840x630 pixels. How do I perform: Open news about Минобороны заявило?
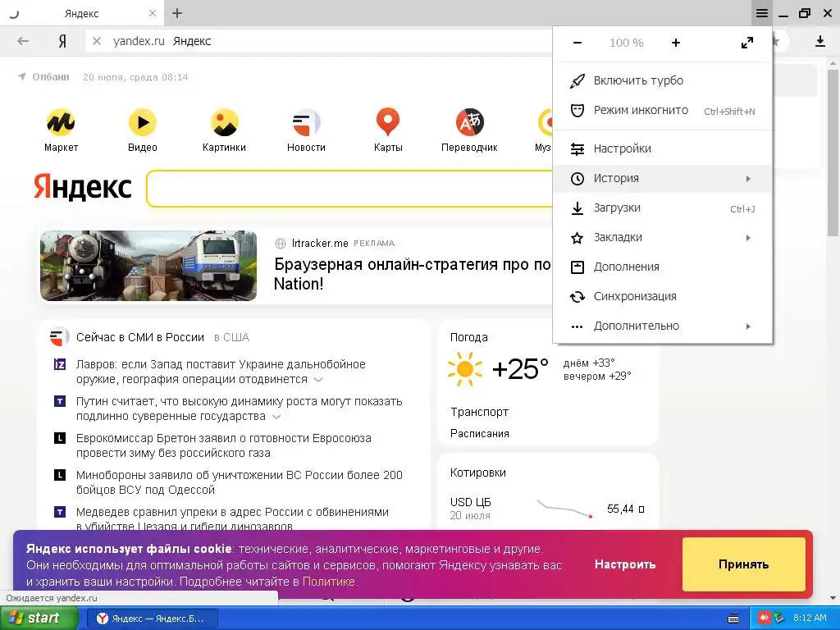pos(239,482)
